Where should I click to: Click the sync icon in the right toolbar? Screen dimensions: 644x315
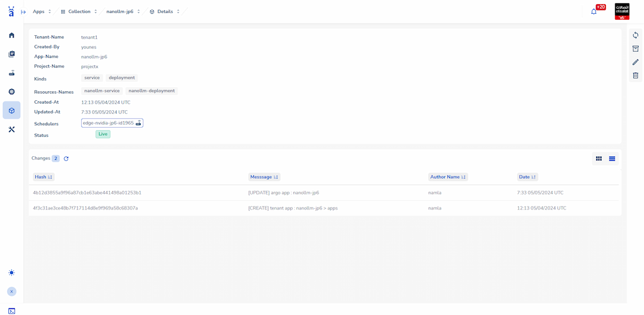pyautogui.click(x=635, y=35)
